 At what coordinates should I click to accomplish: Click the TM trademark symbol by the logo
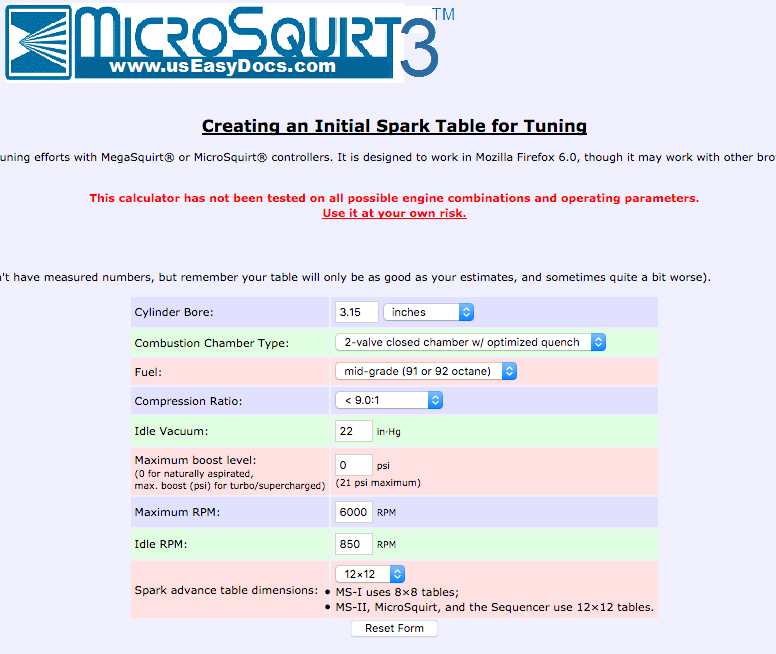pyautogui.click(x=443, y=15)
